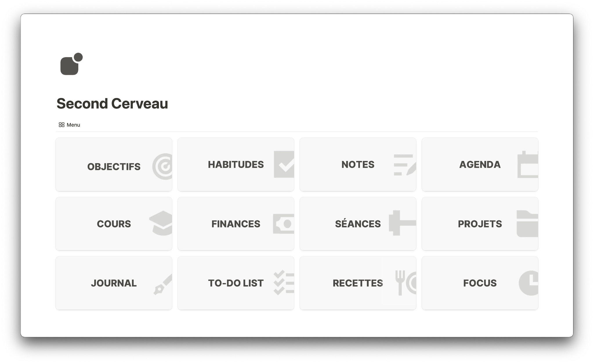Image resolution: width=594 pixels, height=364 pixels.
Task: Click the banknote icon on Finances card
Action: pyautogui.click(x=284, y=224)
